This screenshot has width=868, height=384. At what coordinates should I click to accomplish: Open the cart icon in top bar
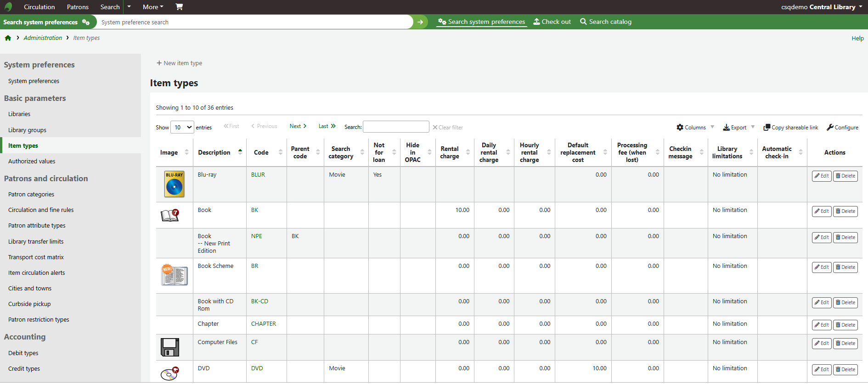point(179,7)
